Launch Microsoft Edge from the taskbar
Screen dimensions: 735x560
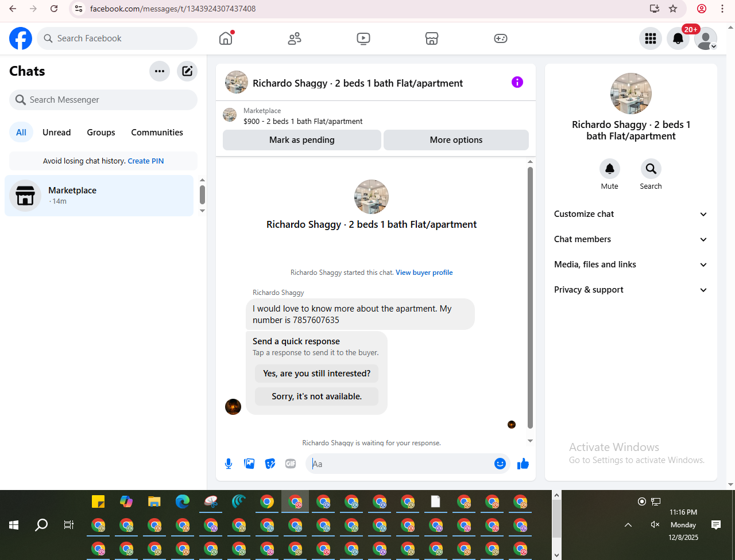click(x=183, y=501)
